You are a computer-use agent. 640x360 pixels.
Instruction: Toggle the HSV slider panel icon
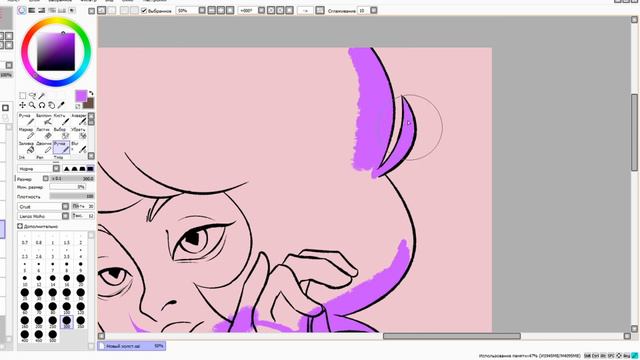[x=41, y=10]
